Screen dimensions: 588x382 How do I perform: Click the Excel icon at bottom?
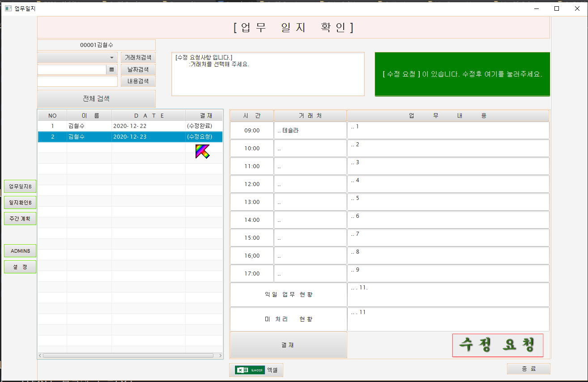click(250, 370)
